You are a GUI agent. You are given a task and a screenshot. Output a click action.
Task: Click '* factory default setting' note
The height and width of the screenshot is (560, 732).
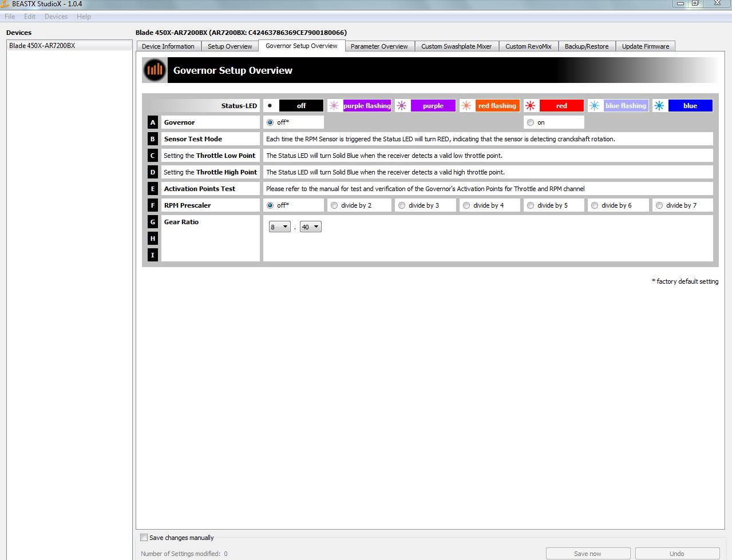coord(685,281)
